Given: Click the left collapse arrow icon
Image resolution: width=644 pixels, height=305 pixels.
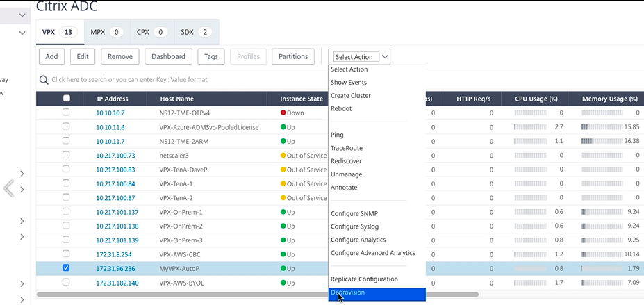Looking at the screenshot, I should tap(9, 188).
